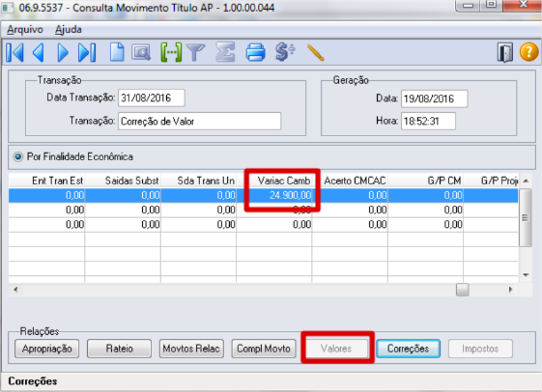The image size is (542, 392).
Task: Click the sigma totals icon
Action: point(225,52)
